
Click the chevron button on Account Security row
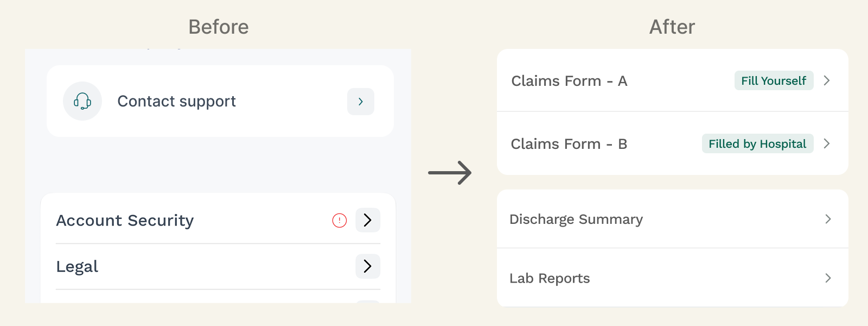point(368,220)
